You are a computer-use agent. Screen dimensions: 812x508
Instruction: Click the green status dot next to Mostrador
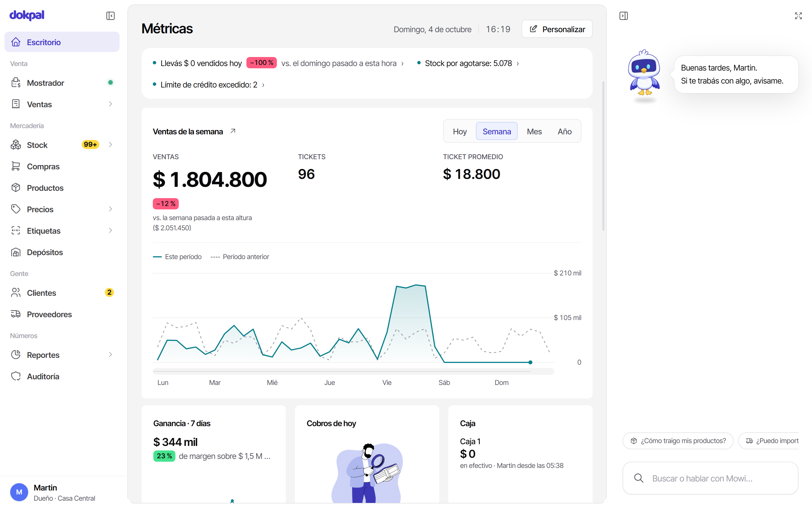click(111, 82)
